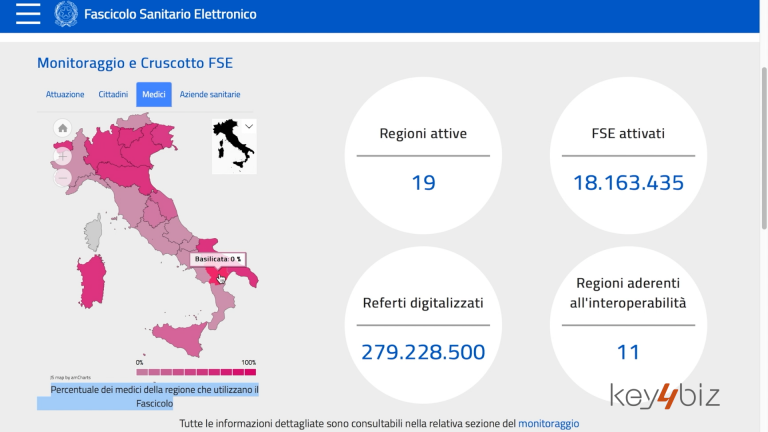The height and width of the screenshot is (432, 768).
Task: Switch to the Attuazione tab
Action: [65, 95]
